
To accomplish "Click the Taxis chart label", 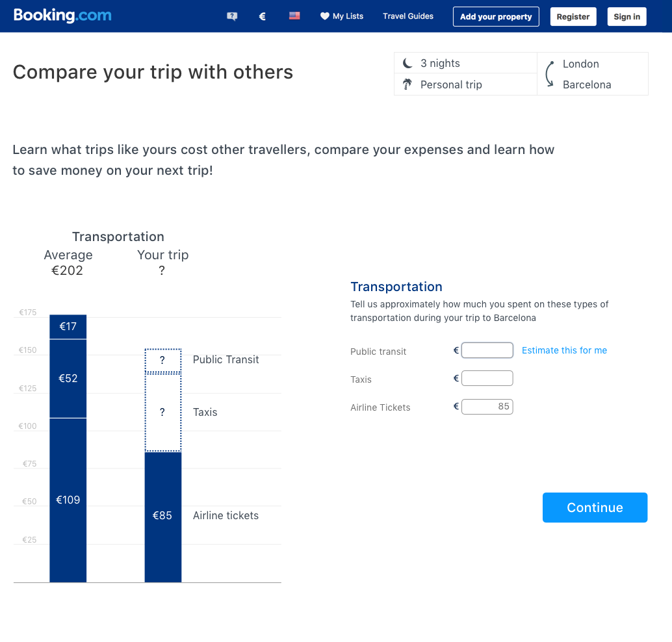I will coord(205,412).
